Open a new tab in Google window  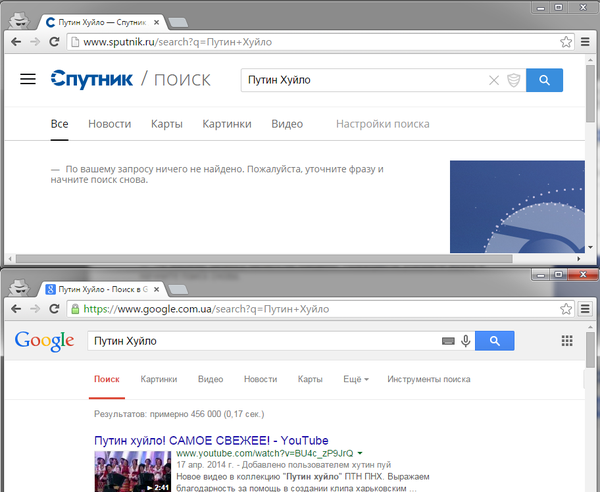178,290
